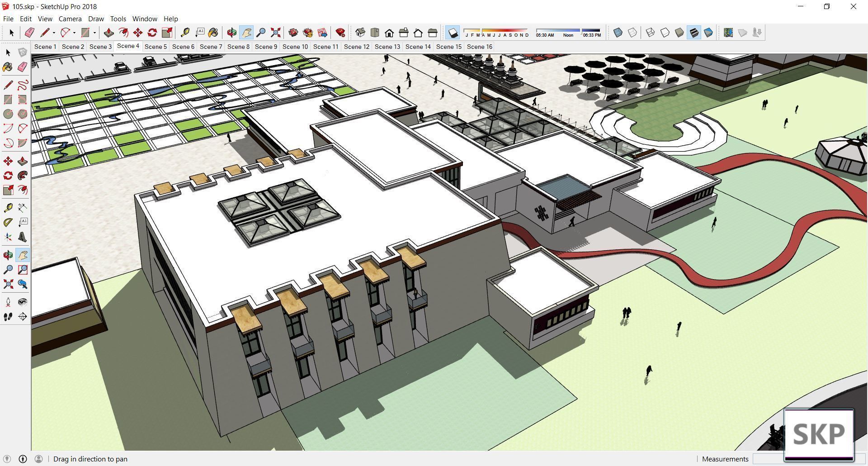This screenshot has width=868, height=466.
Task: Enable Hidden Line face style
Action: click(x=665, y=33)
